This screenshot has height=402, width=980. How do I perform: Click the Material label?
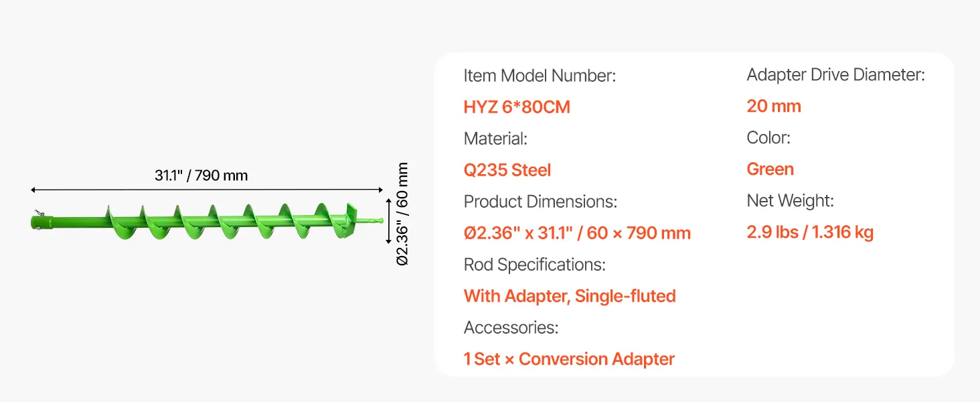pyautogui.click(x=496, y=139)
